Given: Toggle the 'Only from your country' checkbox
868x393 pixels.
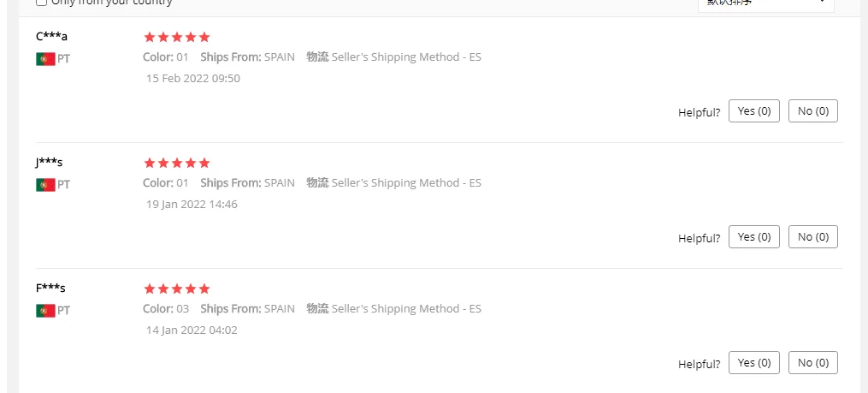Looking at the screenshot, I should (41, 3).
